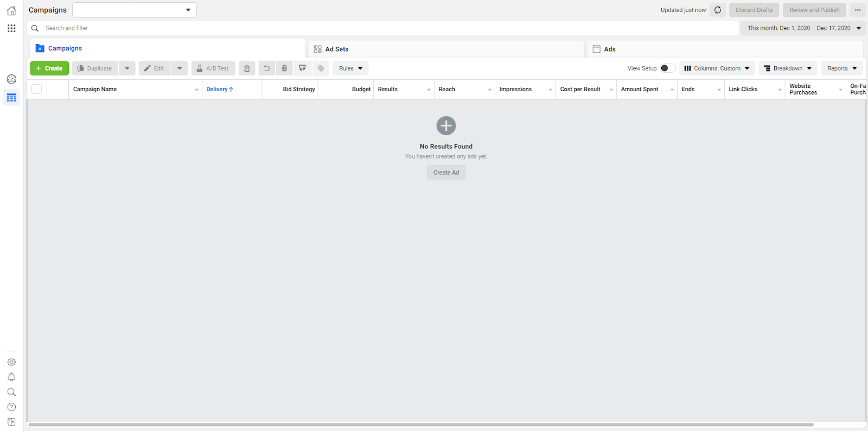Click the green Create button
The width and height of the screenshot is (868, 431).
click(x=49, y=68)
